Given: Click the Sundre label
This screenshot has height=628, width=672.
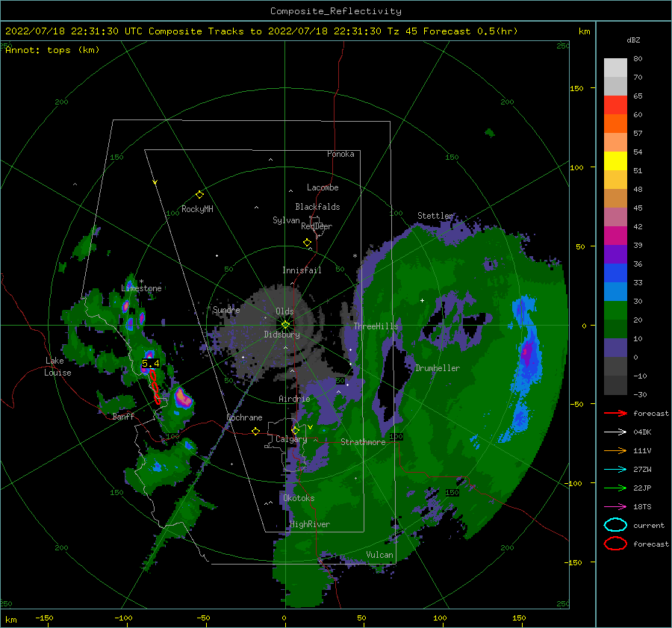Looking at the screenshot, I should pyautogui.click(x=226, y=309).
